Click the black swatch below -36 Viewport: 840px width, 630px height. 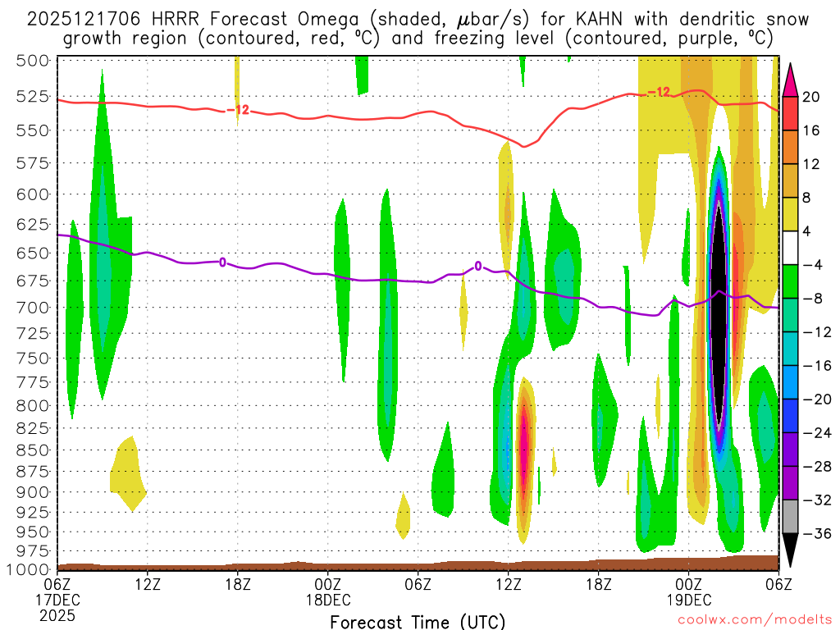[x=790, y=550]
